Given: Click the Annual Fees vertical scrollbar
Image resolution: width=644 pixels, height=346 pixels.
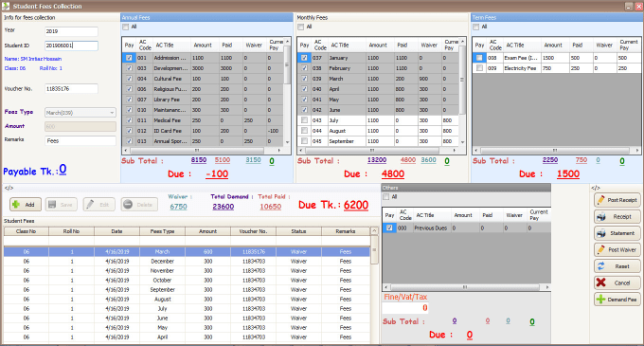Looking at the screenshot, I should pos(288,93).
